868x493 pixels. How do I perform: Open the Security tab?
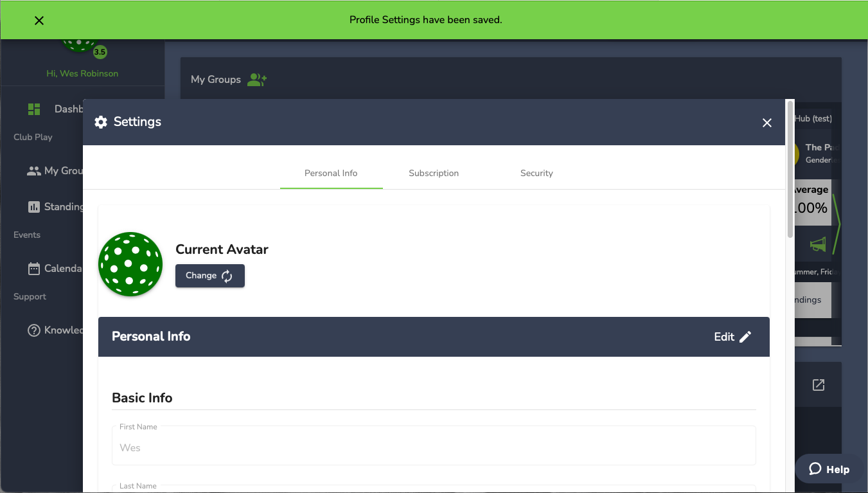[536, 174]
